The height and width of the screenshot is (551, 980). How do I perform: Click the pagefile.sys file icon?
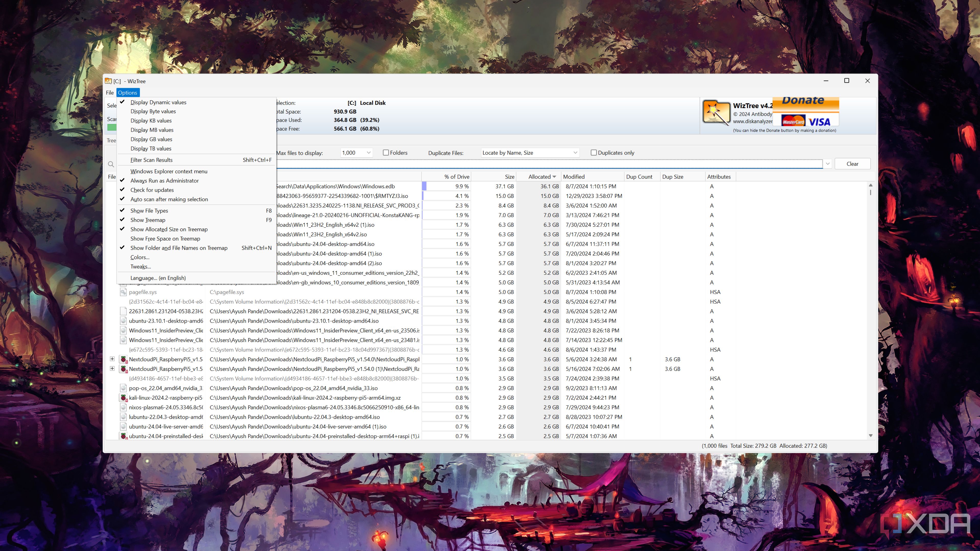(x=123, y=292)
